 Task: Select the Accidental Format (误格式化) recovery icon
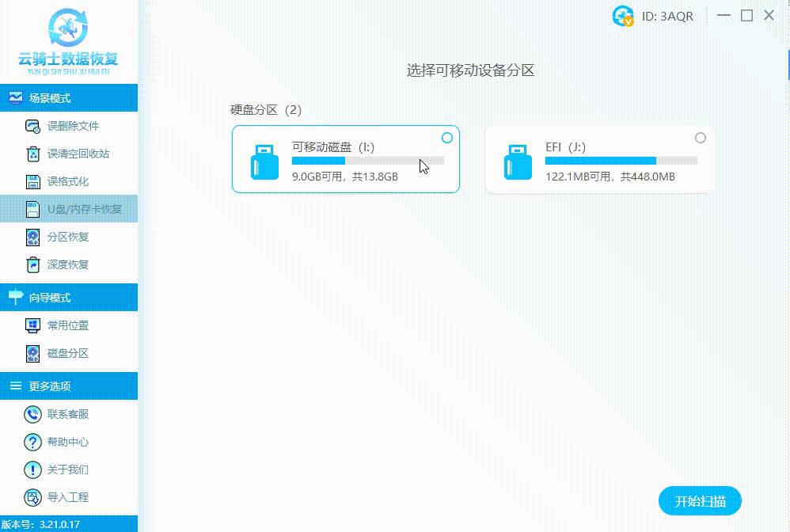point(32,180)
